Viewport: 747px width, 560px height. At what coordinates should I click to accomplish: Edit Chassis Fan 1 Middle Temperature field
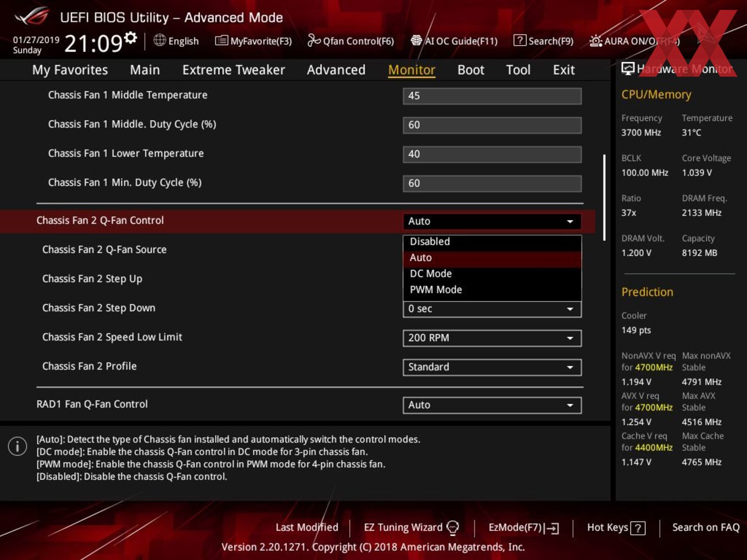[492, 96]
